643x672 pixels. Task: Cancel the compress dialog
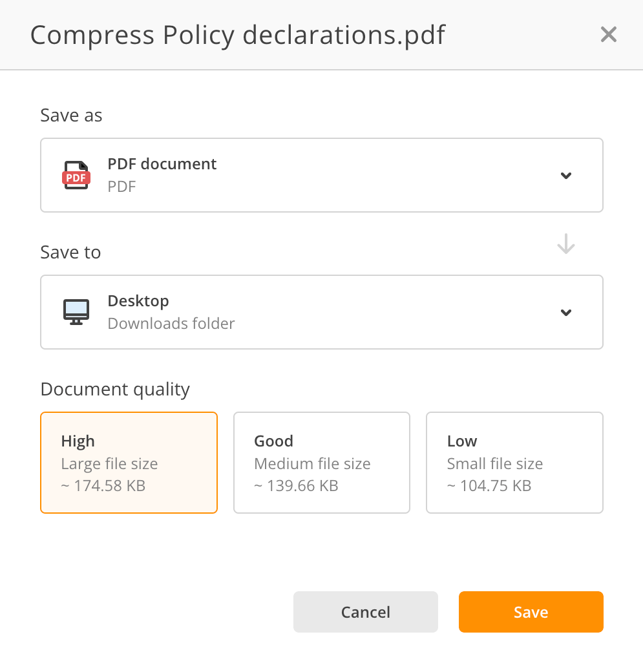[x=366, y=611]
